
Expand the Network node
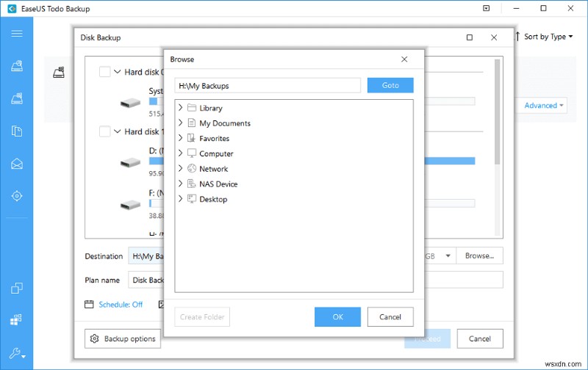pos(180,168)
